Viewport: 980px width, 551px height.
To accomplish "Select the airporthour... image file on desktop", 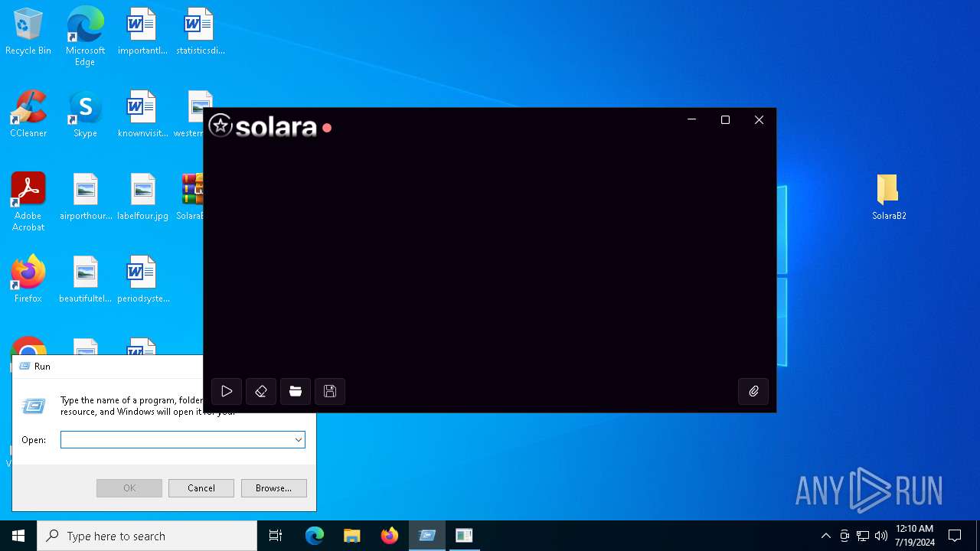I will point(86,197).
